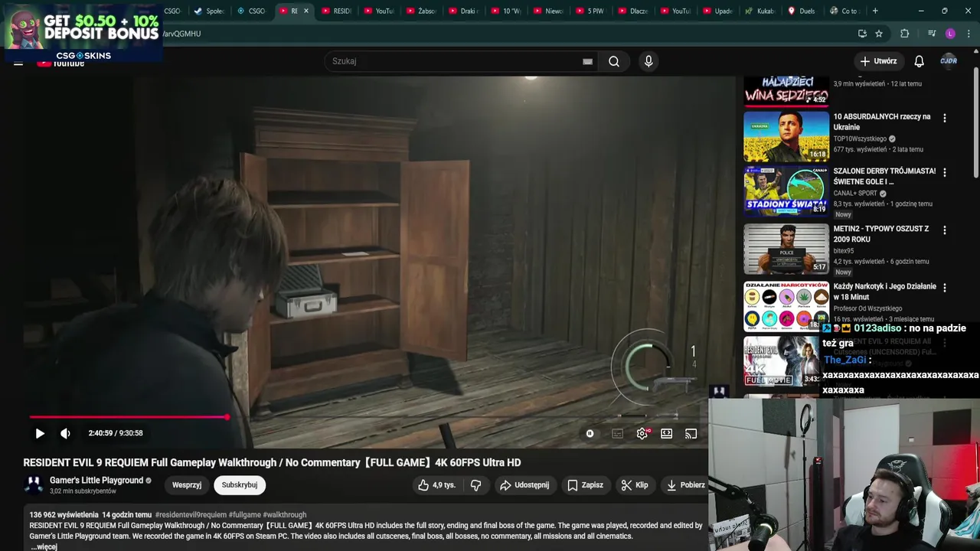This screenshot has width=980, height=551.
Task: Switch to the Żabson browser tab
Action: click(421, 11)
